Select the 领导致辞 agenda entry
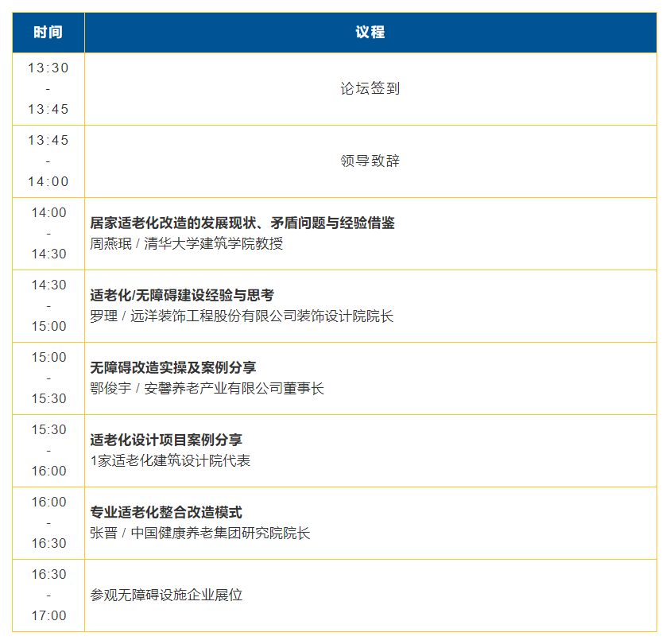This screenshot has width=670, height=644. (x=370, y=161)
